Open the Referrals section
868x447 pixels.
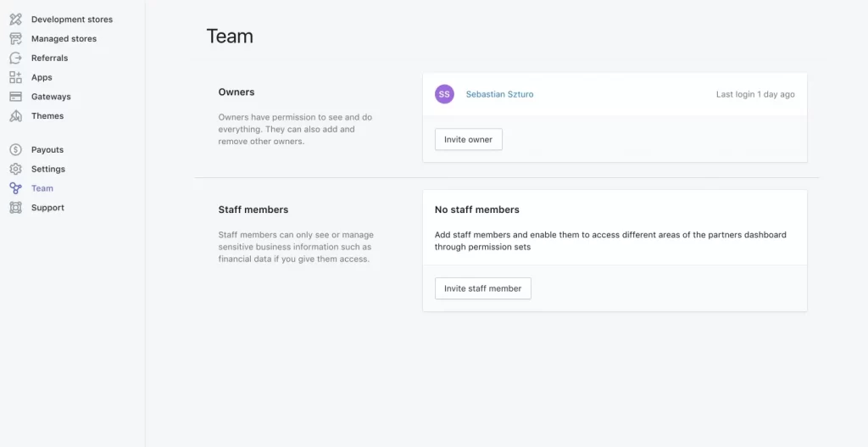[x=49, y=59]
